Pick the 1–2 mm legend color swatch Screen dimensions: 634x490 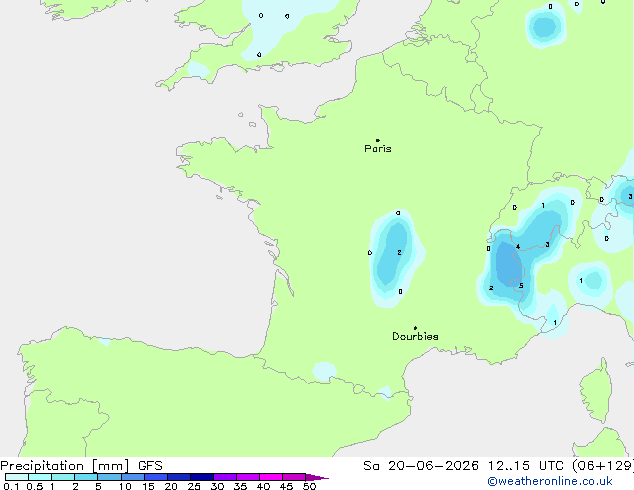(63, 477)
